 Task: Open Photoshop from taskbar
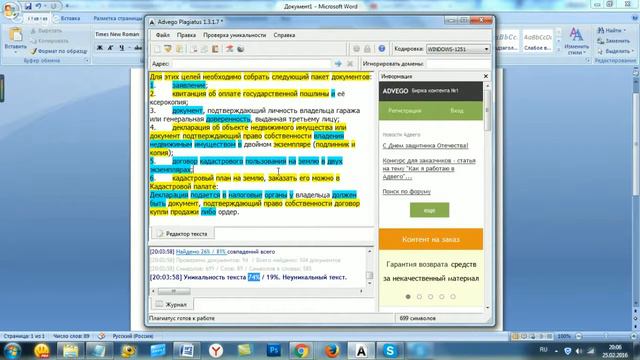[x=274, y=350]
